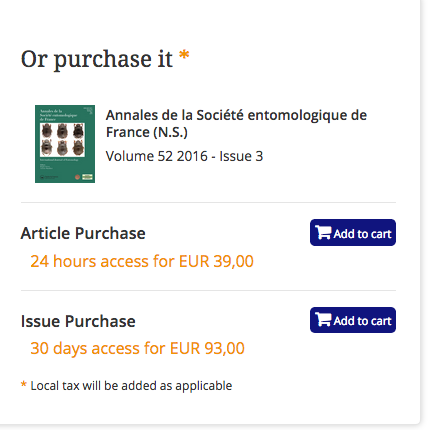430x430 pixels.
Task: Select the 24 hours access for EUR 39,00 option
Action: click(x=142, y=261)
